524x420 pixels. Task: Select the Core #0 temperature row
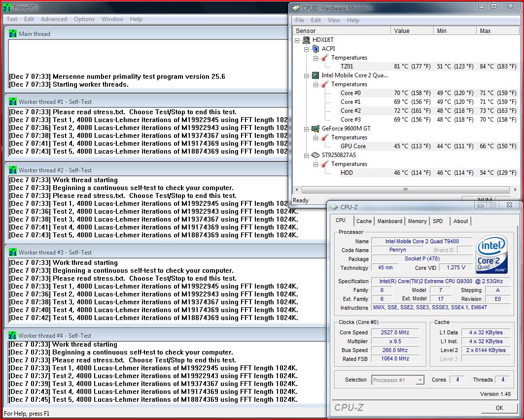(429, 93)
